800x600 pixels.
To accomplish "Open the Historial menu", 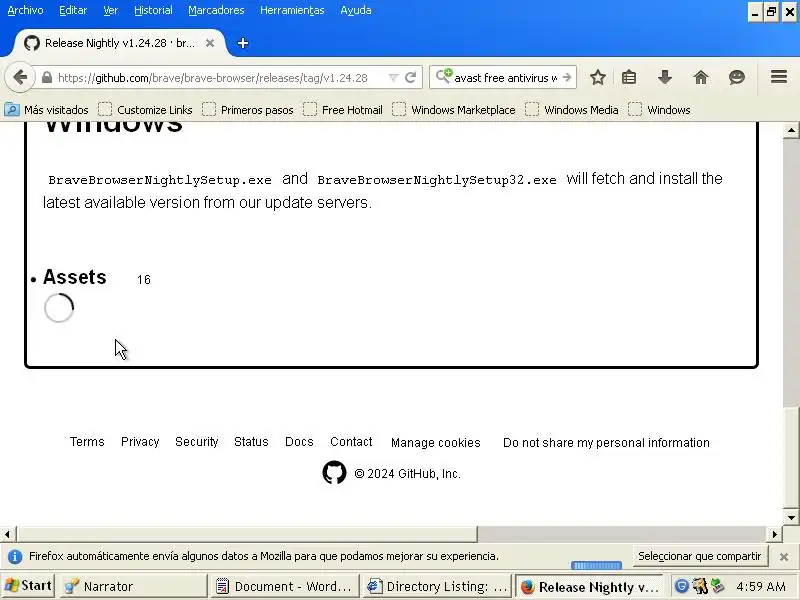I will coord(153,10).
